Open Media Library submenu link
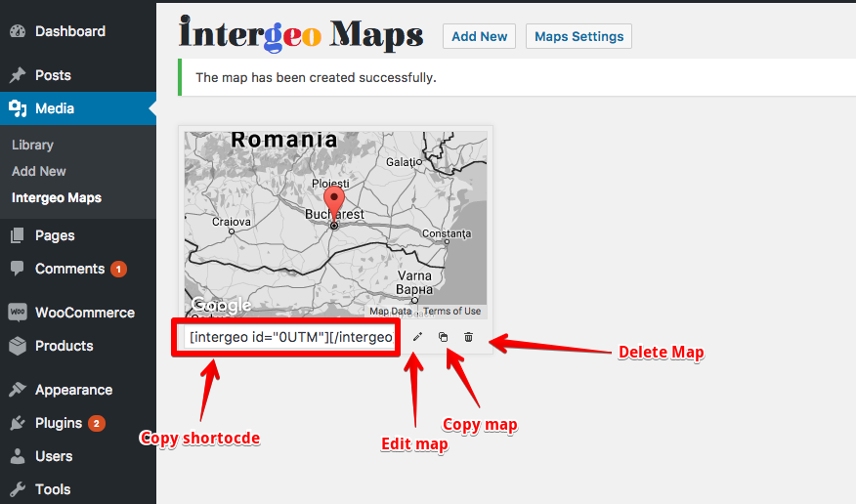 pos(33,146)
